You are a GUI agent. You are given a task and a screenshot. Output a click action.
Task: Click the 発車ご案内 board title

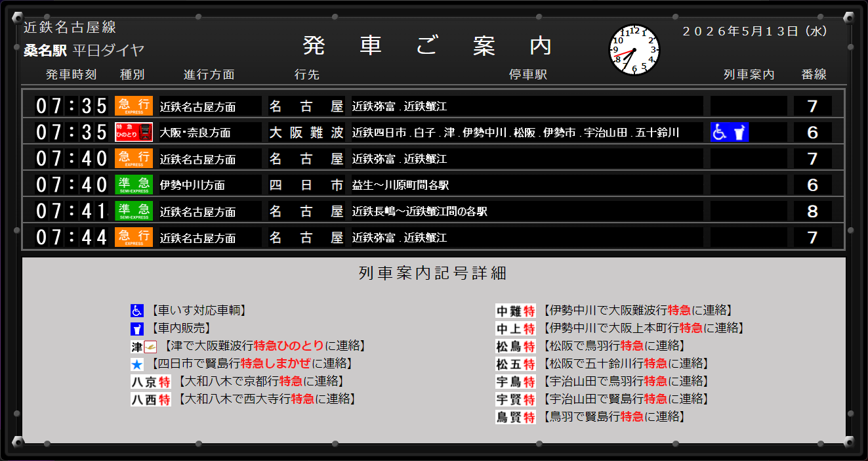[x=428, y=46]
